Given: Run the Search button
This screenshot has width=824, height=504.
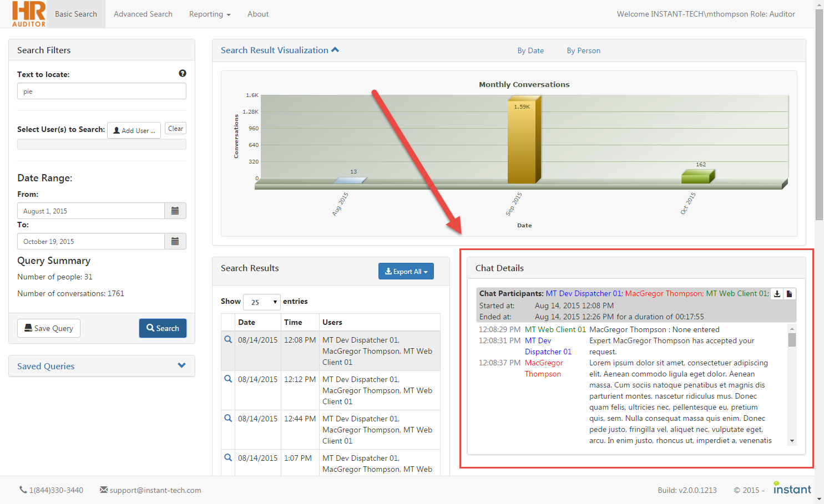Looking at the screenshot, I should (x=163, y=328).
